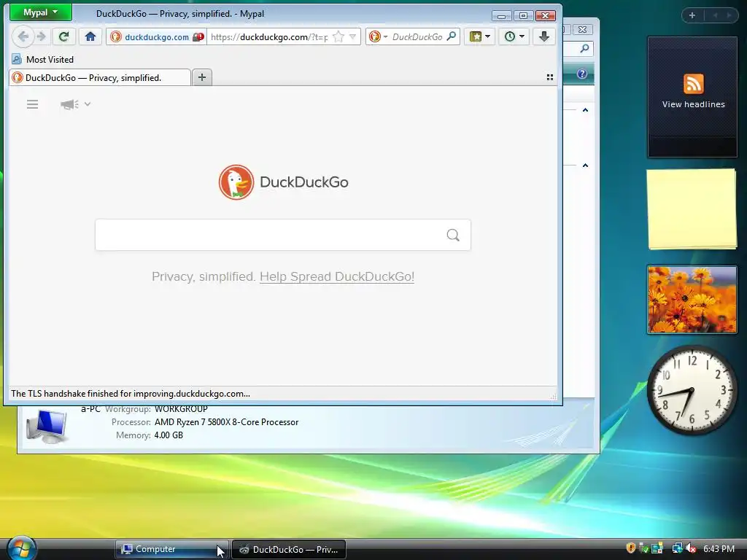This screenshot has width=747, height=560.
Task: Collapse the upper group arrow in the Computer window
Action: (586, 110)
